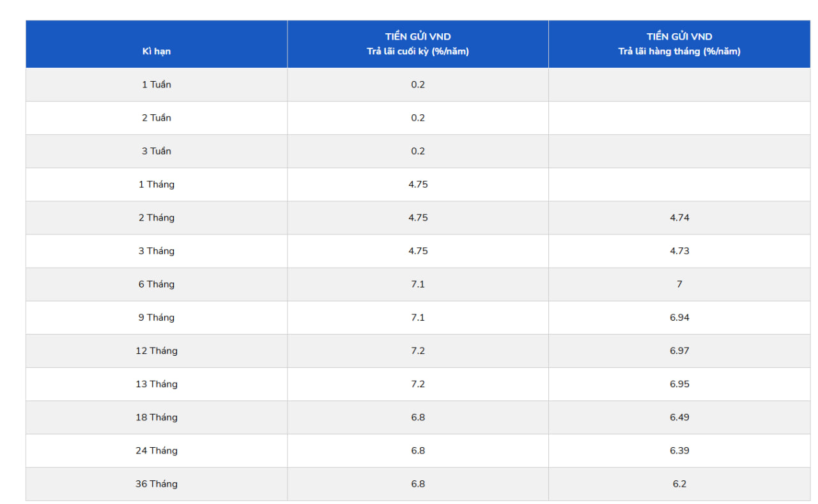
Task: Click the 4.73 monthly interest rate
Action: (679, 250)
